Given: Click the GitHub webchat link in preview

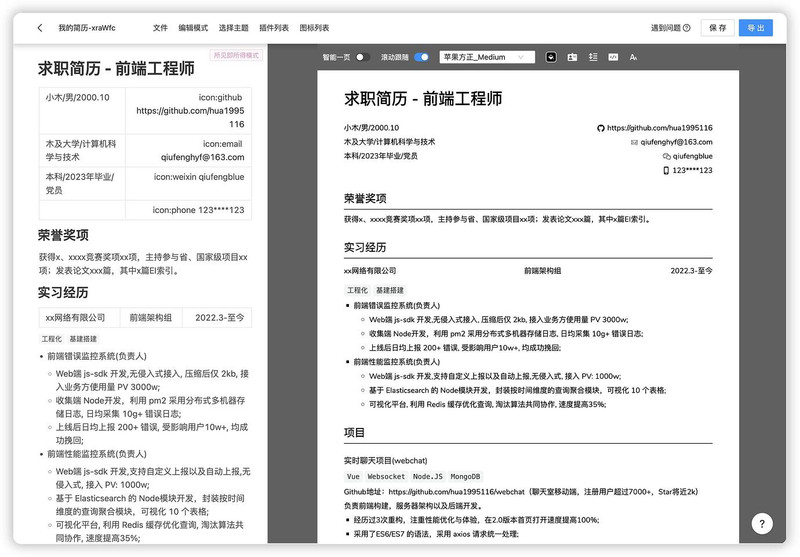Looking at the screenshot, I should (457, 492).
